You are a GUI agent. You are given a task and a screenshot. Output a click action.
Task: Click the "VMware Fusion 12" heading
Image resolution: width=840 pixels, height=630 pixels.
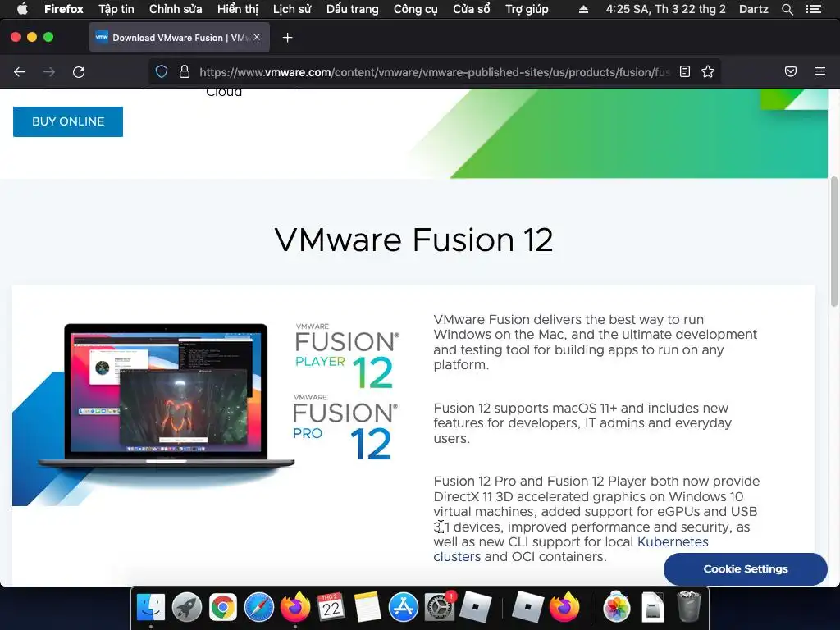pyautogui.click(x=413, y=240)
